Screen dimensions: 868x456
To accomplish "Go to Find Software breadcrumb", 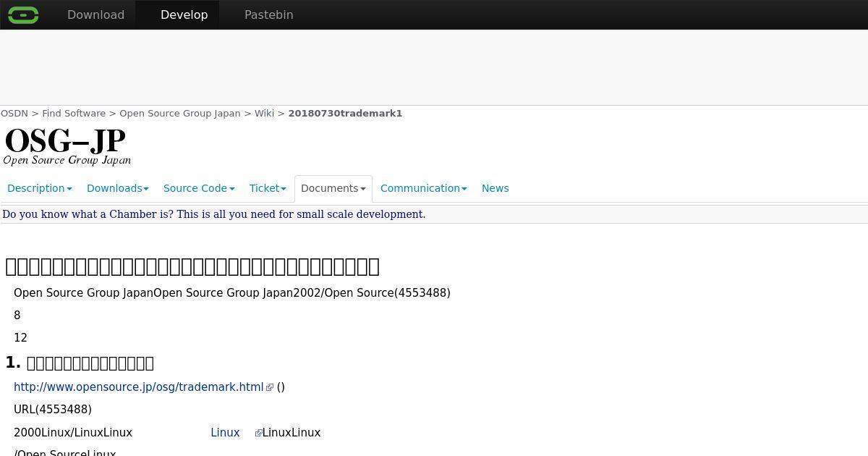I will tap(74, 114).
